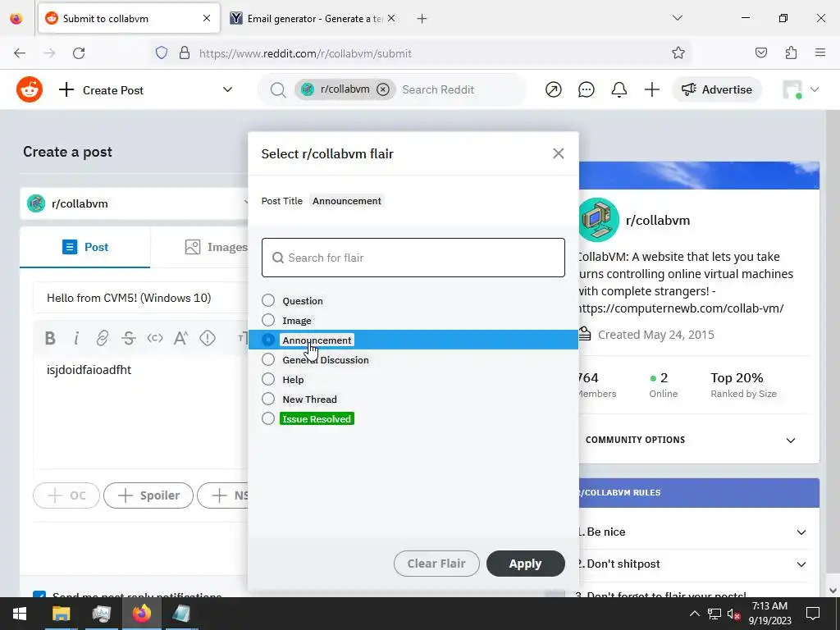Open the Firefox hamburger menu
Image resolution: width=840 pixels, height=630 pixels.
[820, 53]
